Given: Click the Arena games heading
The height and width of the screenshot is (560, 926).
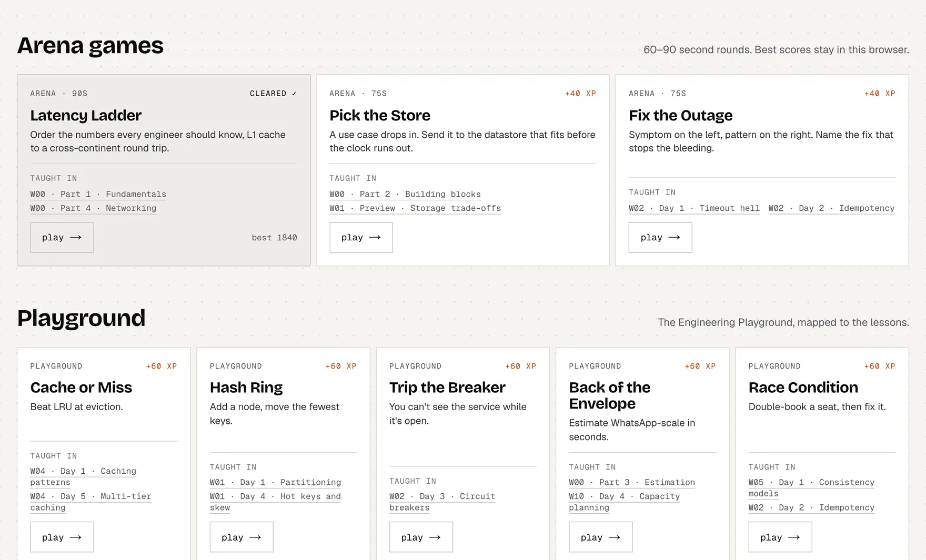Looking at the screenshot, I should [90, 46].
